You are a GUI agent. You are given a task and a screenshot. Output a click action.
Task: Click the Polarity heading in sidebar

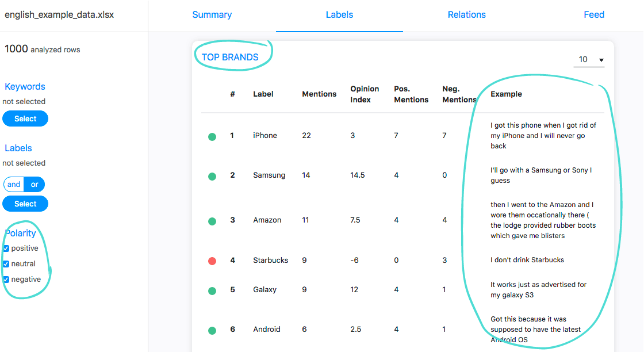tap(20, 234)
